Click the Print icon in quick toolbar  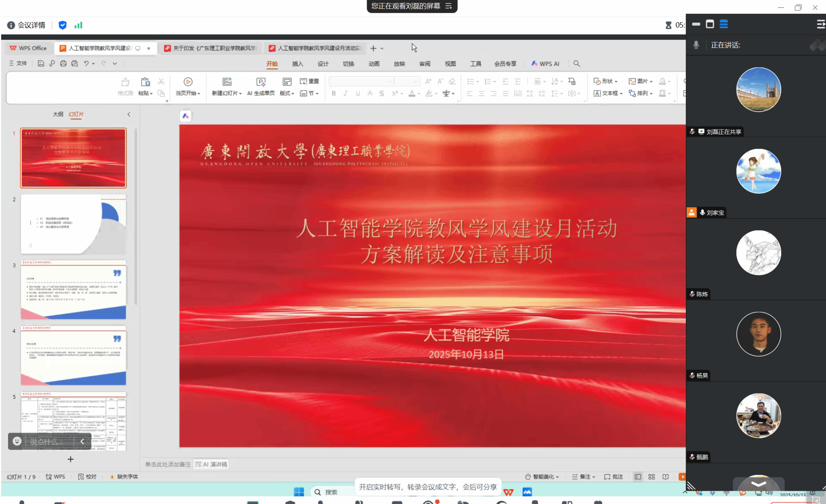tap(63, 63)
